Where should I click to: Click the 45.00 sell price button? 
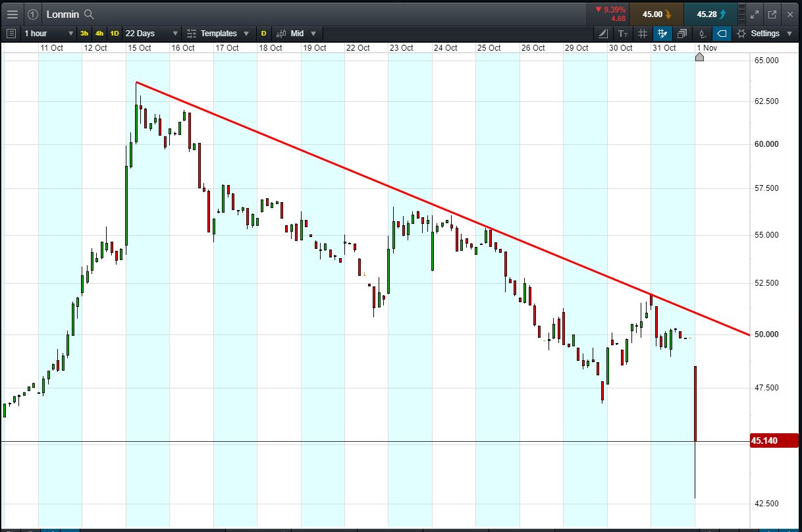coord(656,14)
